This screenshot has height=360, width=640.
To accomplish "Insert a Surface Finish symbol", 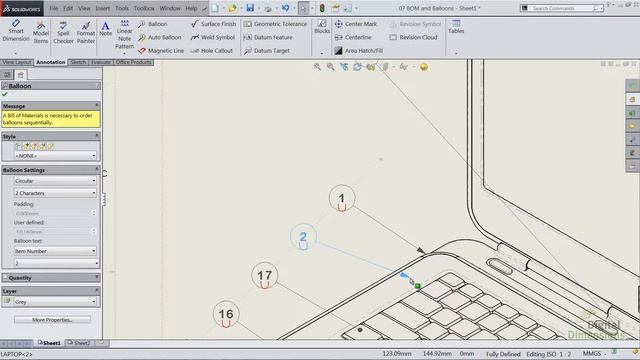I will pos(214,24).
